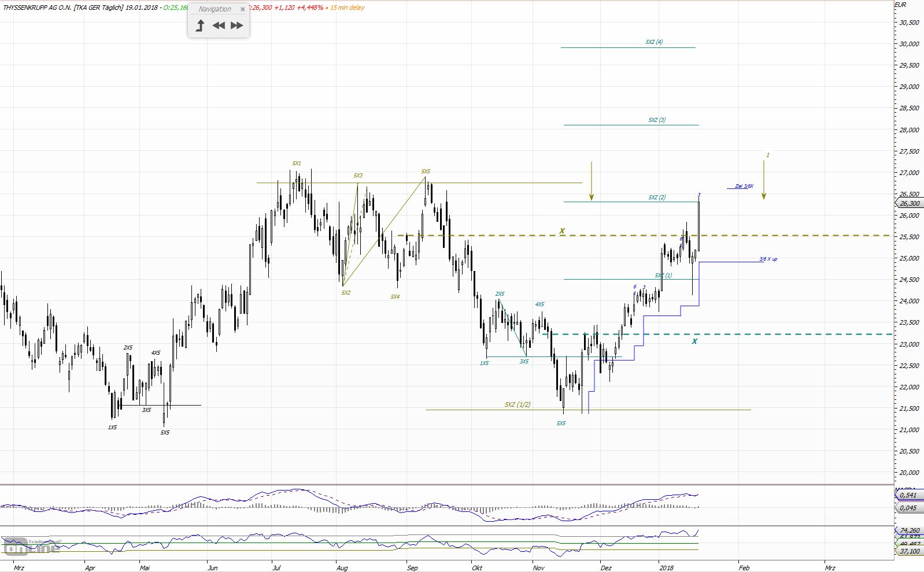Click the EUR currency label

tap(900, 5)
